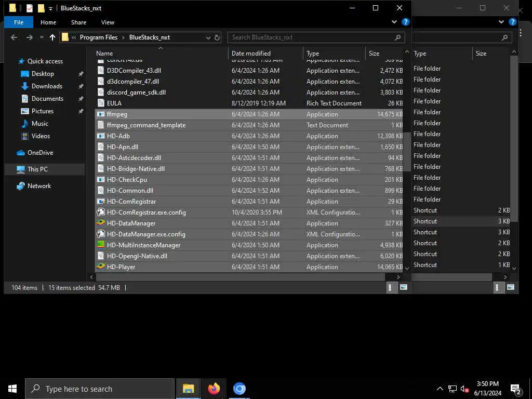Click the D3DCompiler_43.dll file icon
The width and height of the screenshot is (532, 399).
coord(101,71)
